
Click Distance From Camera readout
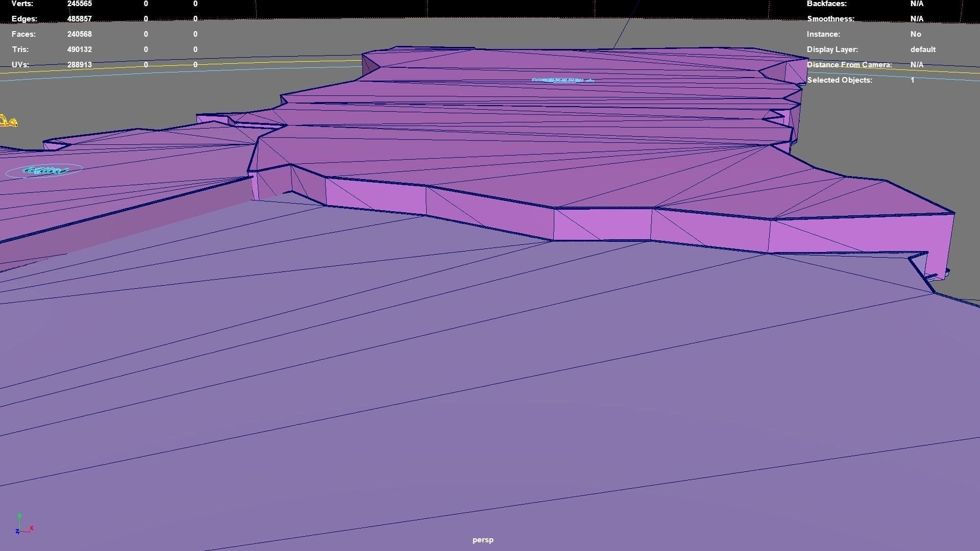[849, 65]
